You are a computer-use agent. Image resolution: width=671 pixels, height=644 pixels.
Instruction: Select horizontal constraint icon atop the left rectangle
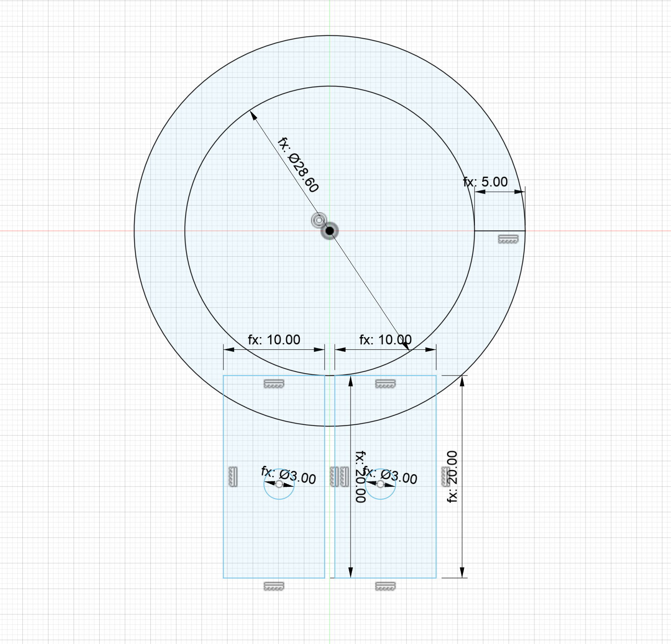pos(274,384)
